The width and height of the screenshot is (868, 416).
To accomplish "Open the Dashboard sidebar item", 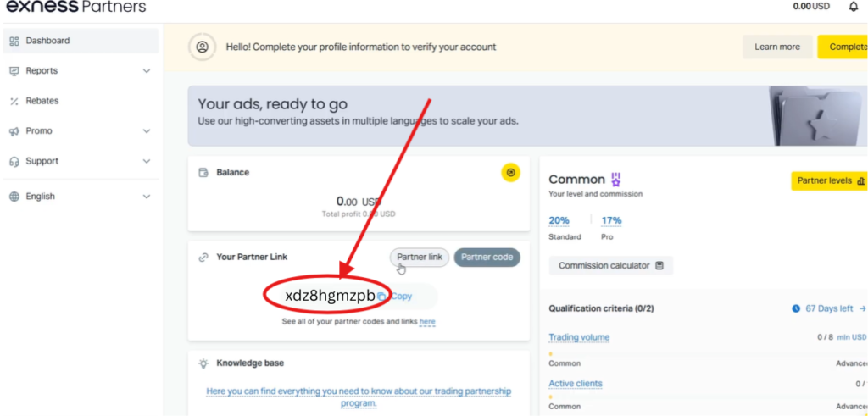I will tap(81, 41).
